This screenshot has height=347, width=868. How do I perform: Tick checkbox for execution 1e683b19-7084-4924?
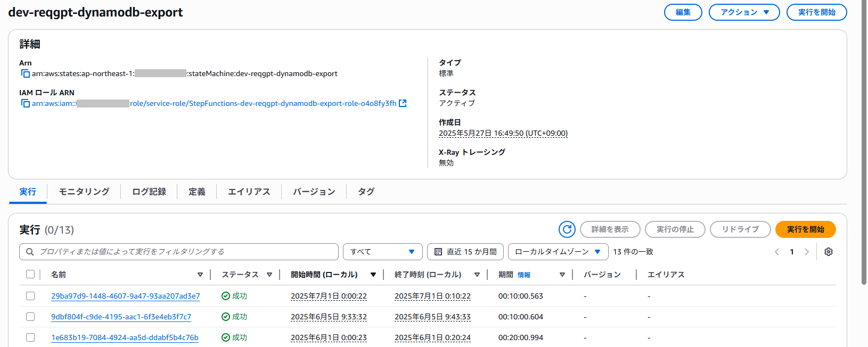(x=30, y=337)
